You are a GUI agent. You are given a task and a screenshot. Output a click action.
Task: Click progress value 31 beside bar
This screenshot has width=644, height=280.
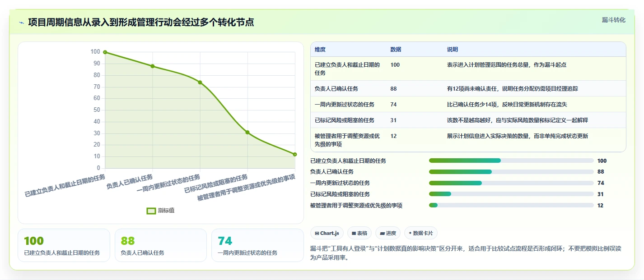tap(601, 194)
